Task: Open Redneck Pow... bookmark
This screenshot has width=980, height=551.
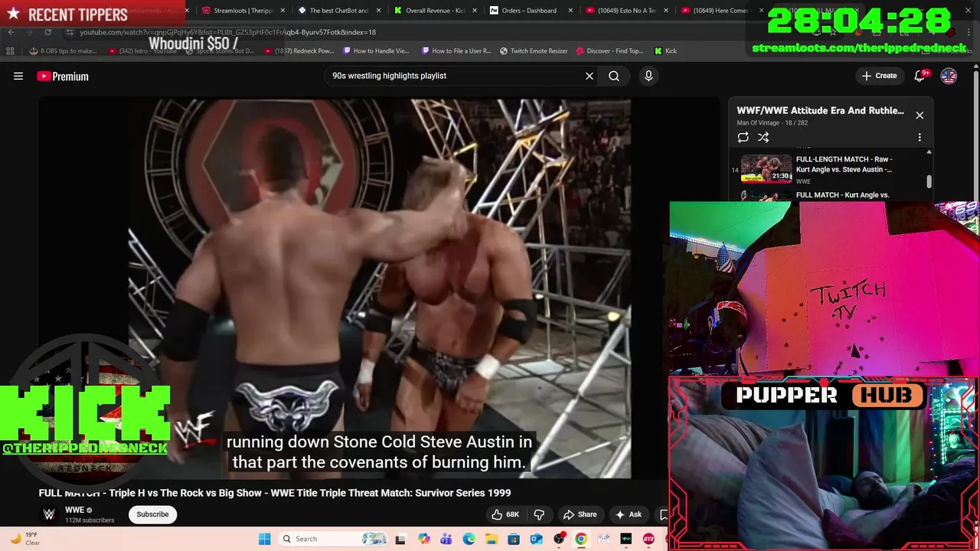Action: (x=299, y=51)
